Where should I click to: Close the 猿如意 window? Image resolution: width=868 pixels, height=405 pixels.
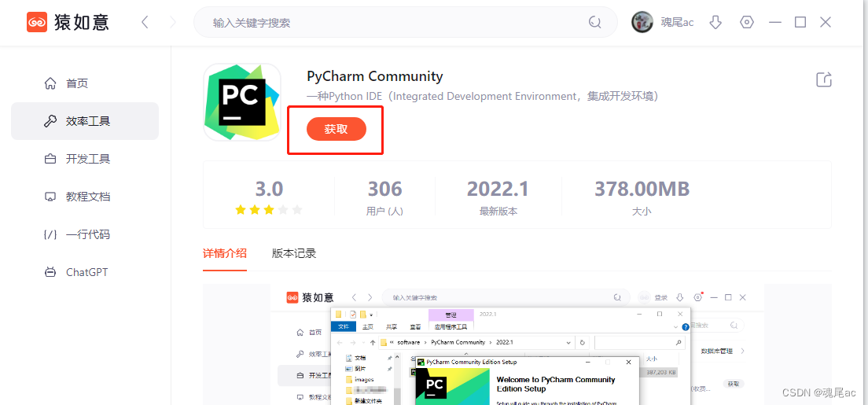pyautogui.click(x=826, y=22)
